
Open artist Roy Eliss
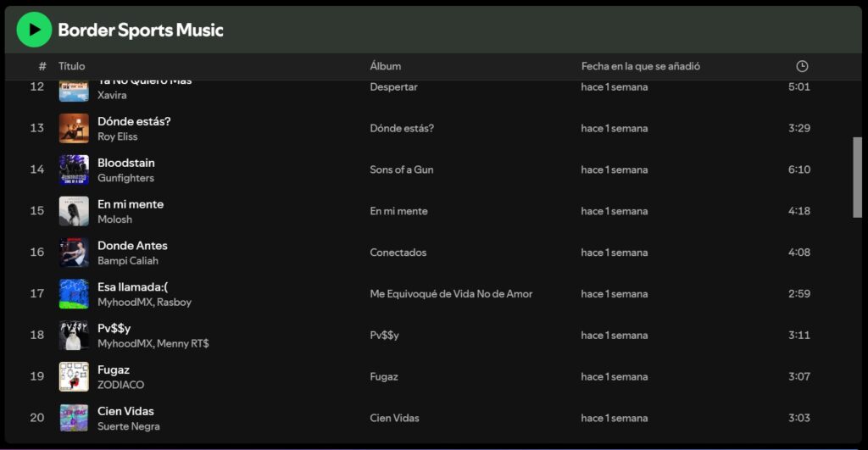[117, 136]
